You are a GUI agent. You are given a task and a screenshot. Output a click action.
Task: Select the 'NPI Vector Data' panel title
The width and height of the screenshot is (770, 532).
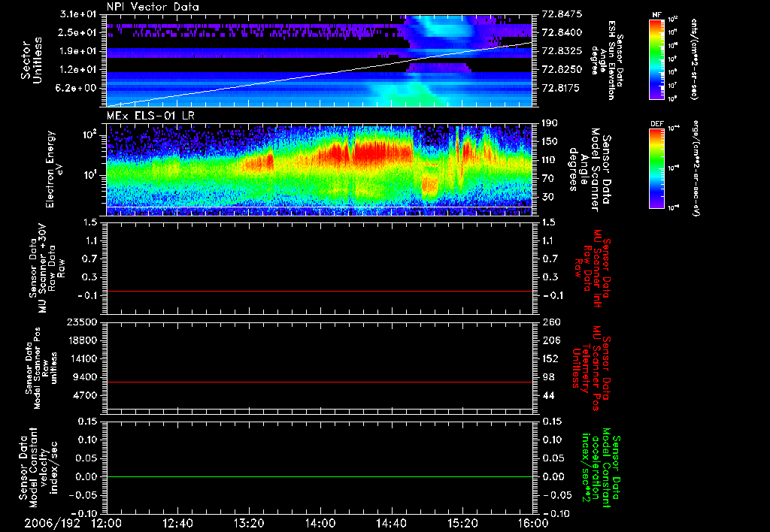[153, 7]
